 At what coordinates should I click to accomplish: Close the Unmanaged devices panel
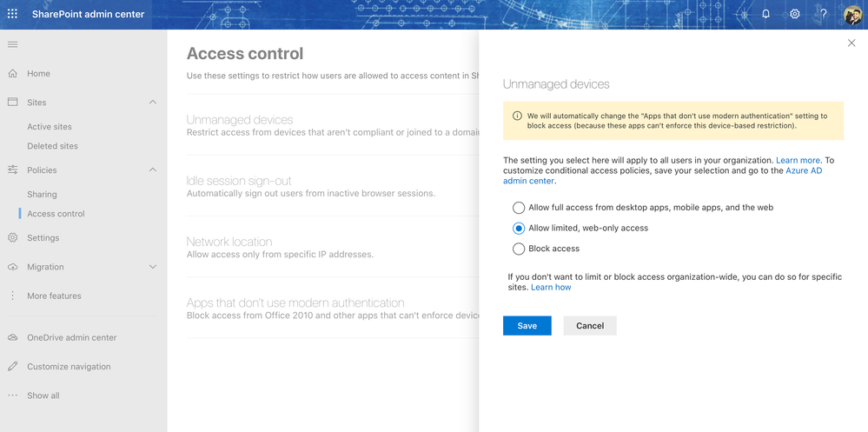tap(851, 43)
